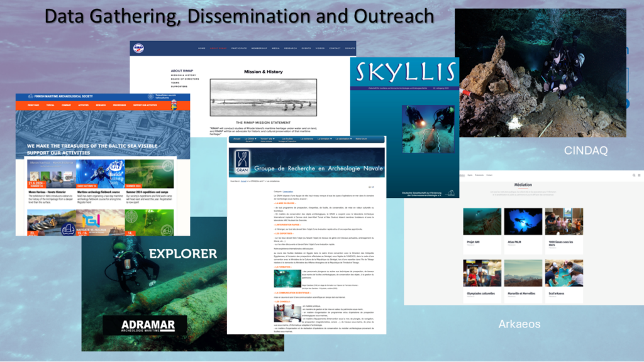Open the NAVIGATE event card image
The height and width of the screenshot is (362, 644).
(x=100, y=222)
